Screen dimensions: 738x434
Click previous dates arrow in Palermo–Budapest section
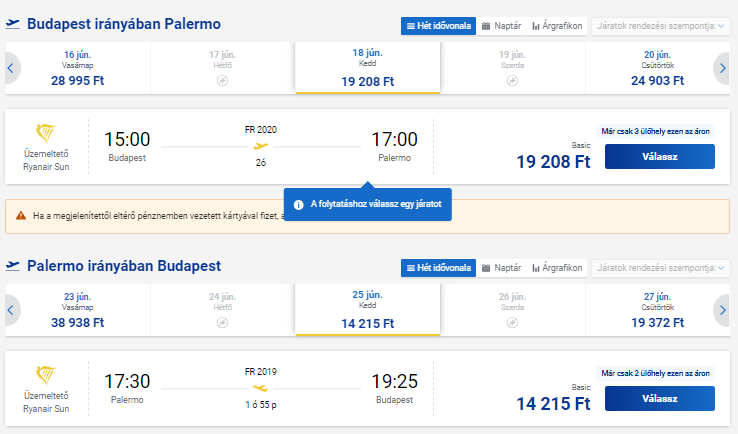(x=11, y=310)
